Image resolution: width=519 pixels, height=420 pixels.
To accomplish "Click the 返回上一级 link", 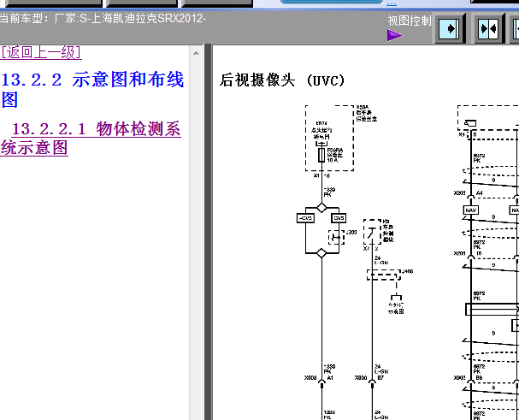I will coord(40,52).
